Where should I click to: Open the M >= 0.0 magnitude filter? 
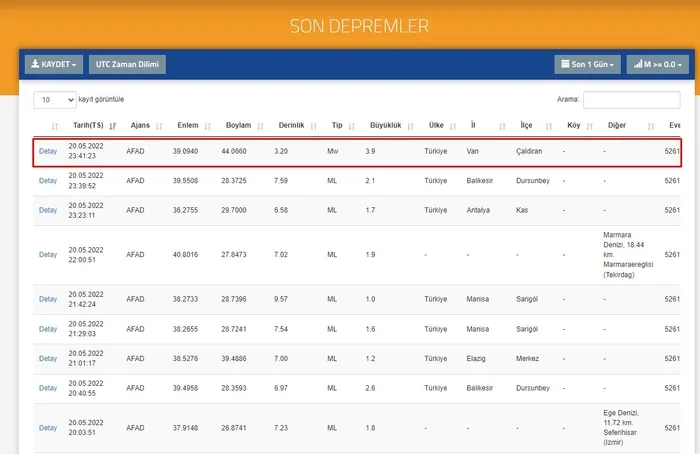click(x=658, y=64)
